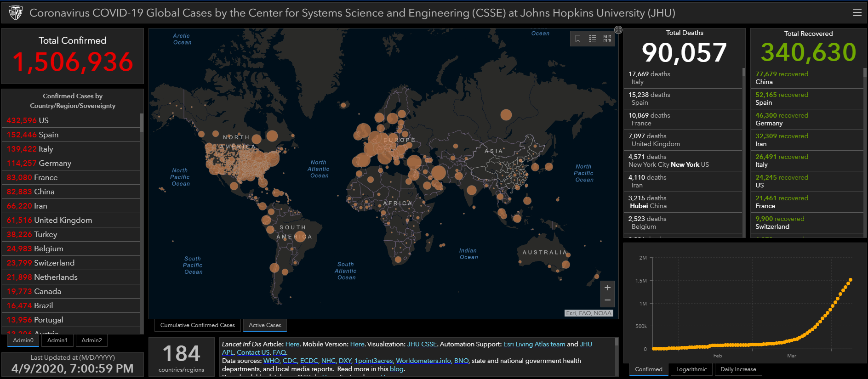Expand the map to fullscreen
The height and width of the screenshot is (379, 868).
pos(618,30)
